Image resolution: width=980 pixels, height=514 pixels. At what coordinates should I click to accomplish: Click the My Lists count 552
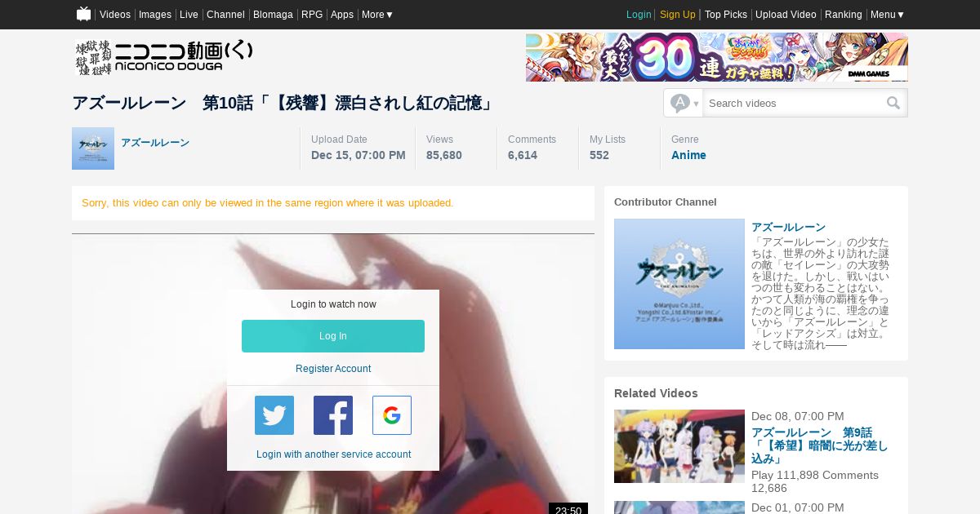(599, 155)
